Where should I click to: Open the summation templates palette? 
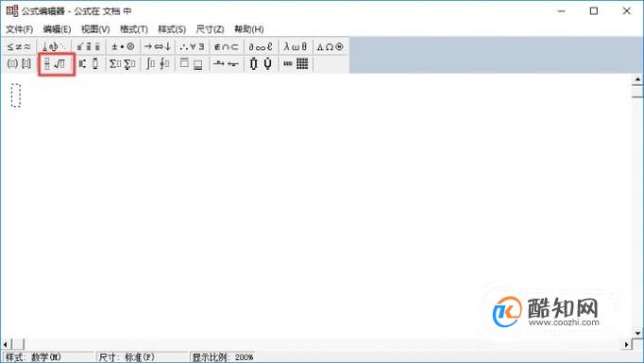pos(123,64)
